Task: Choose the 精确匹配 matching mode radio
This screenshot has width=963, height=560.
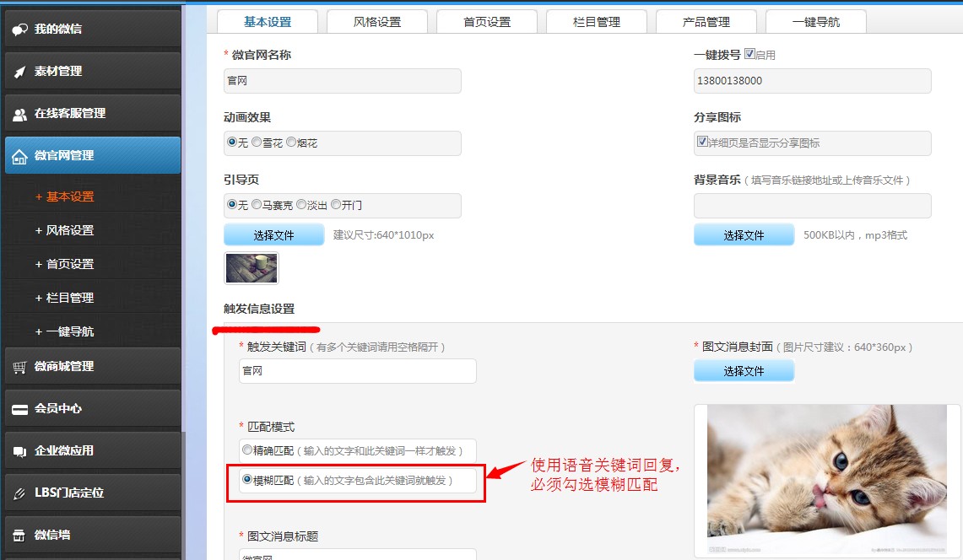Action: pos(247,450)
